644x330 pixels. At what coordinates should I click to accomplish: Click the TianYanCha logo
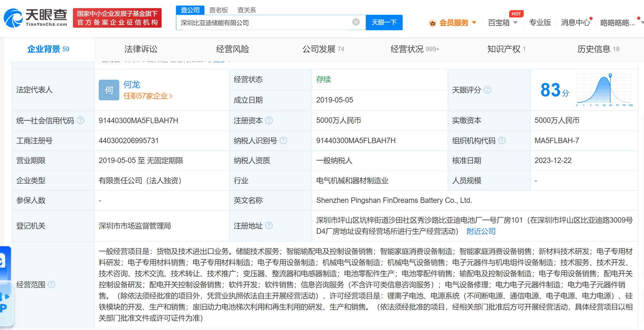[35, 18]
